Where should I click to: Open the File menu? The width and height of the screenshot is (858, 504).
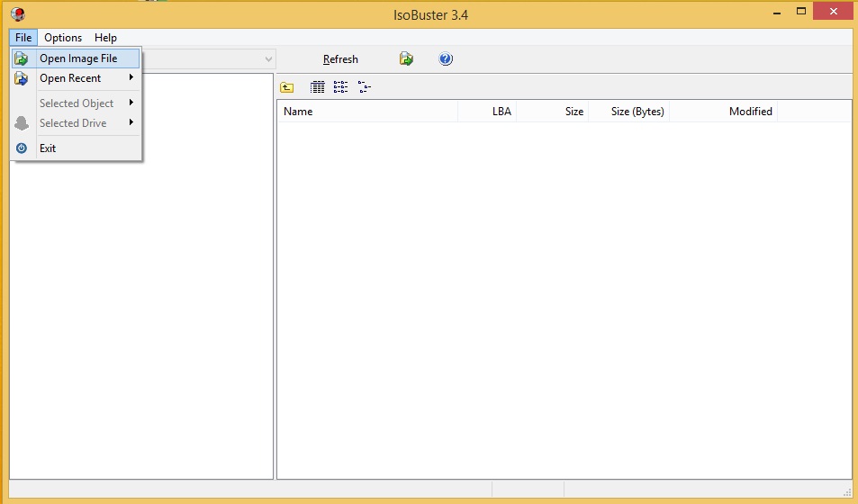(23, 38)
